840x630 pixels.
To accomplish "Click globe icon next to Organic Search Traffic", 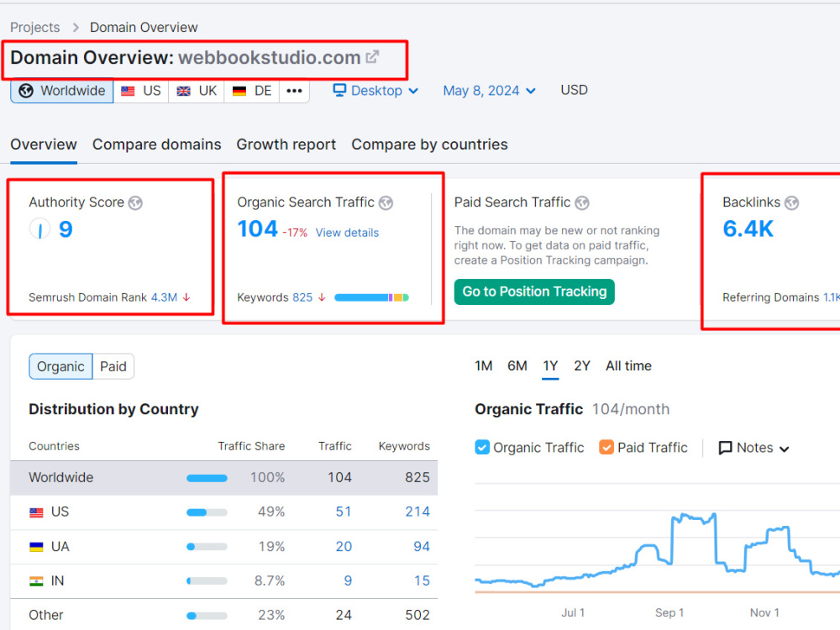I will (386, 202).
